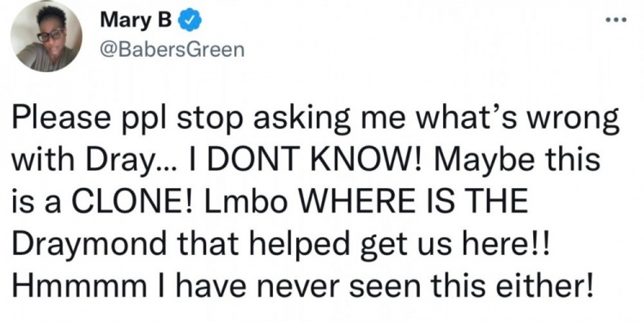Click the blue verified checkmark badge
Screen dimensions: 644x322
tap(189, 20)
